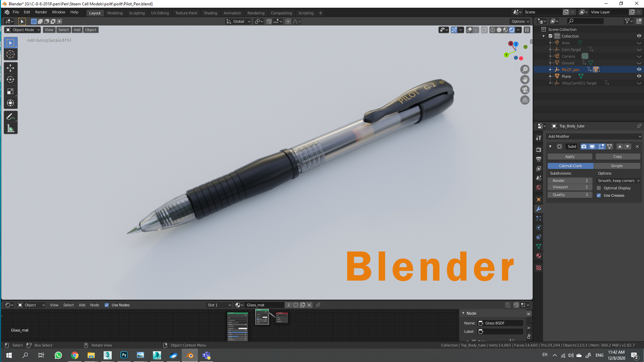Viewport: 644px width, 362px height.
Task: Move Subd modifier up in stack
Action: click(x=620, y=146)
